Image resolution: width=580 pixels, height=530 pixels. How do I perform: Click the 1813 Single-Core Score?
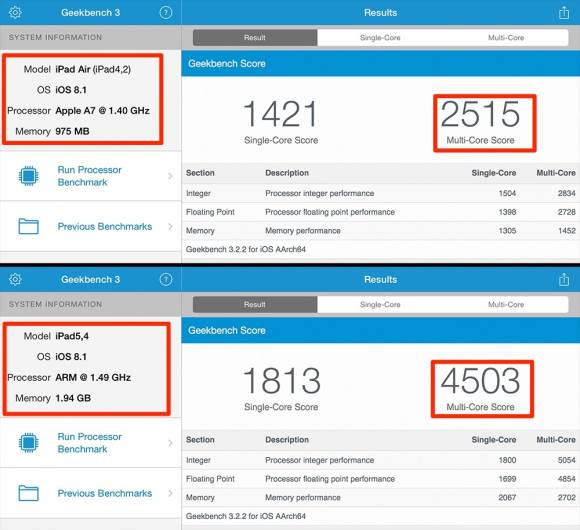click(281, 381)
